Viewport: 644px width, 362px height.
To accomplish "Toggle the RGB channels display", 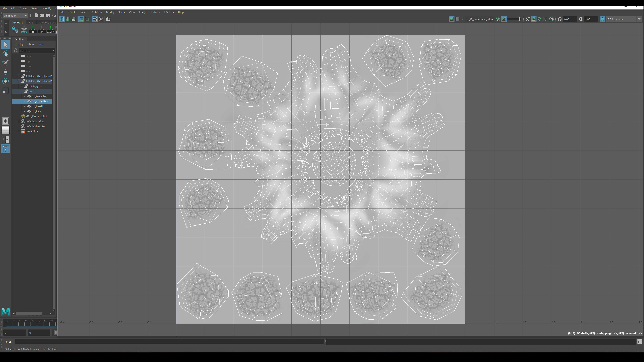I will tap(498, 19).
